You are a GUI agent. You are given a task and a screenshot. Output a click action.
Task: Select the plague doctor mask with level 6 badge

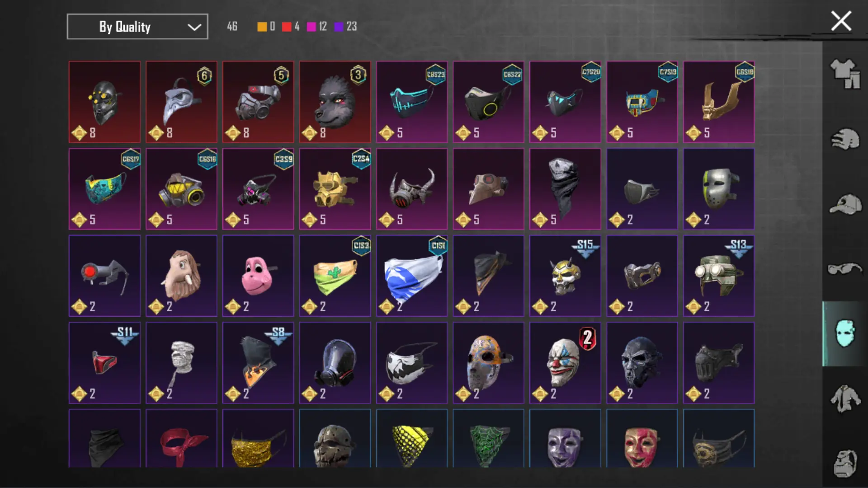coord(181,102)
